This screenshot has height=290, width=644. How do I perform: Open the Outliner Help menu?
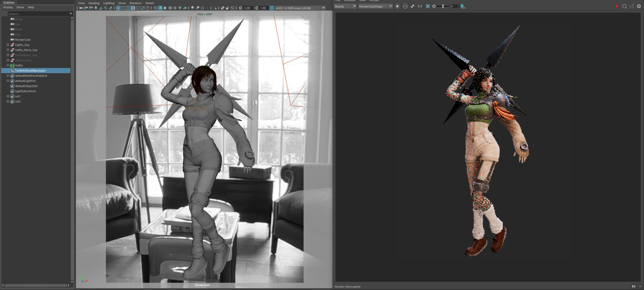click(x=31, y=7)
